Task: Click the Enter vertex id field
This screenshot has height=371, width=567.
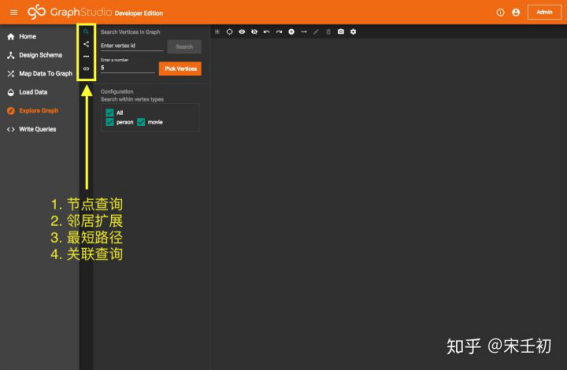Action: 132,46
